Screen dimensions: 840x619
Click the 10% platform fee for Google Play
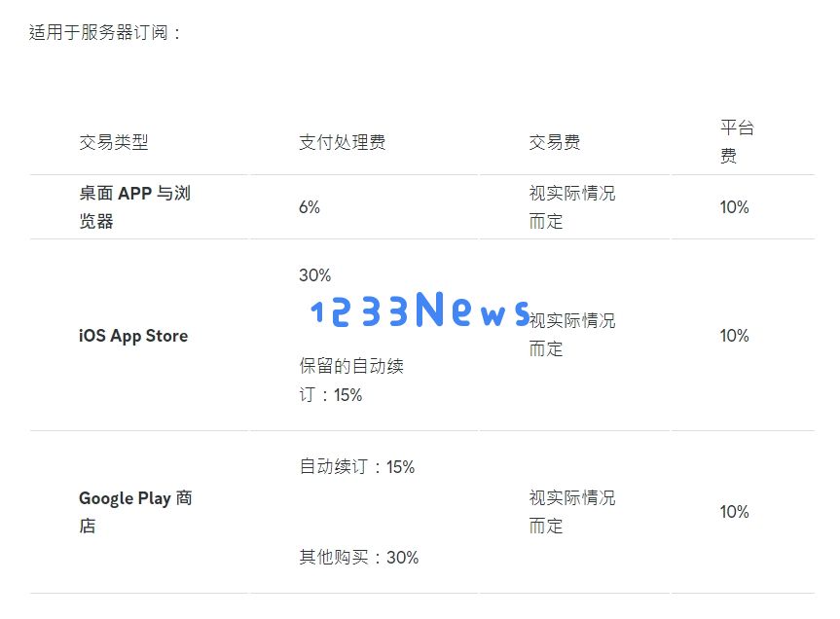click(x=734, y=512)
